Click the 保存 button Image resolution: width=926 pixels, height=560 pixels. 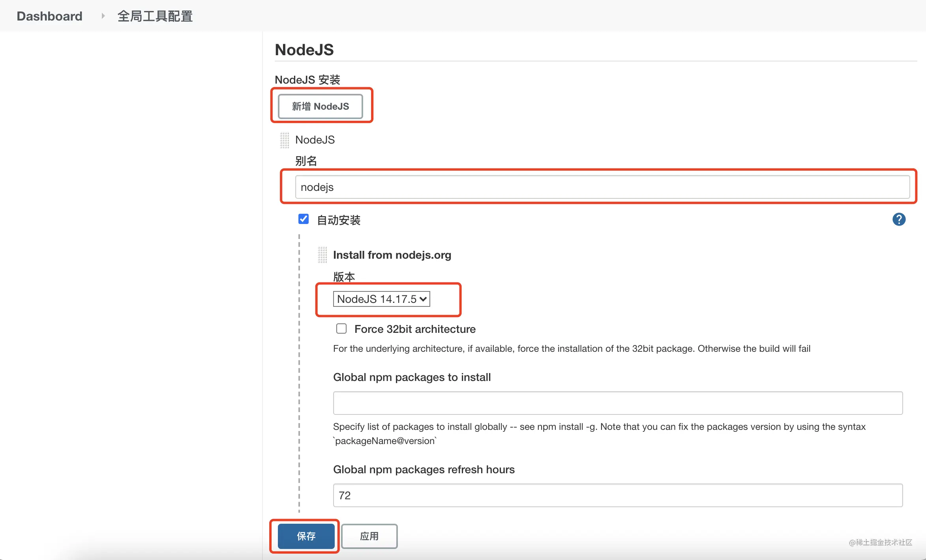pyautogui.click(x=306, y=536)
